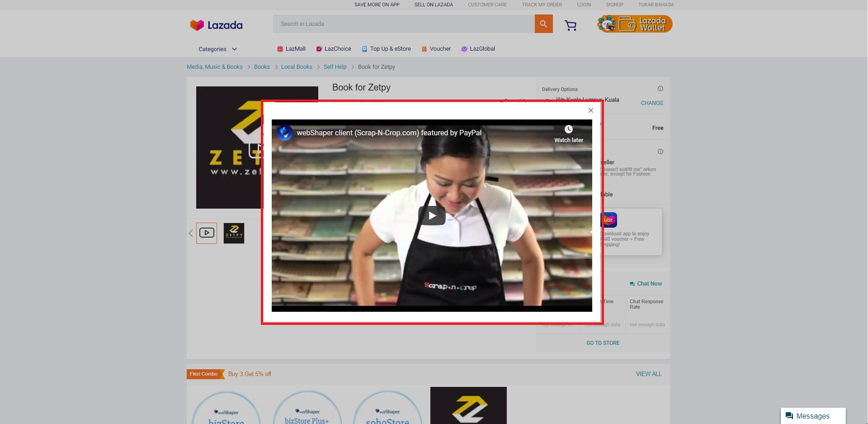This screenshot has width=868, height=424.
Task: Open the Zetpy combo product image
Action: click(468, 405)
